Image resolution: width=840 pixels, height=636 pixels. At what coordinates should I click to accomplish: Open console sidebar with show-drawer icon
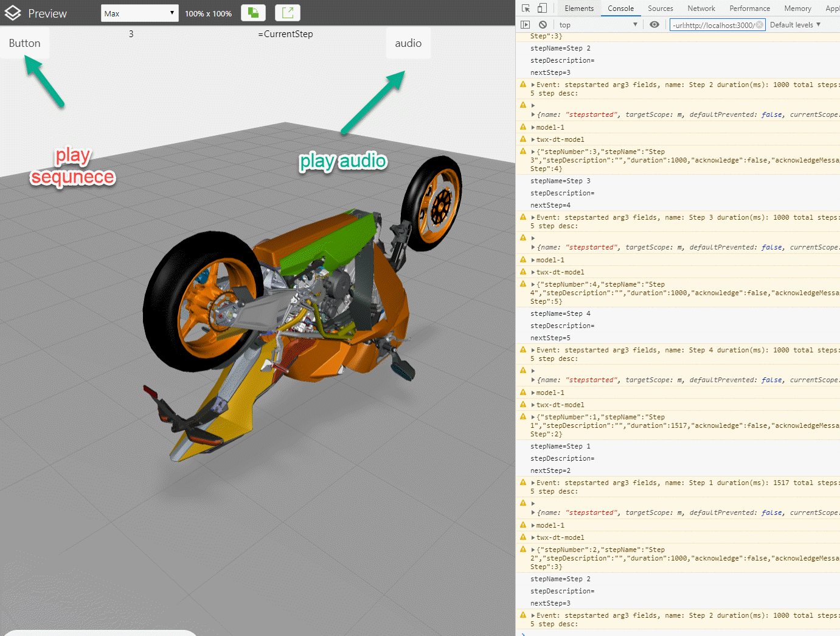[525, 24]
